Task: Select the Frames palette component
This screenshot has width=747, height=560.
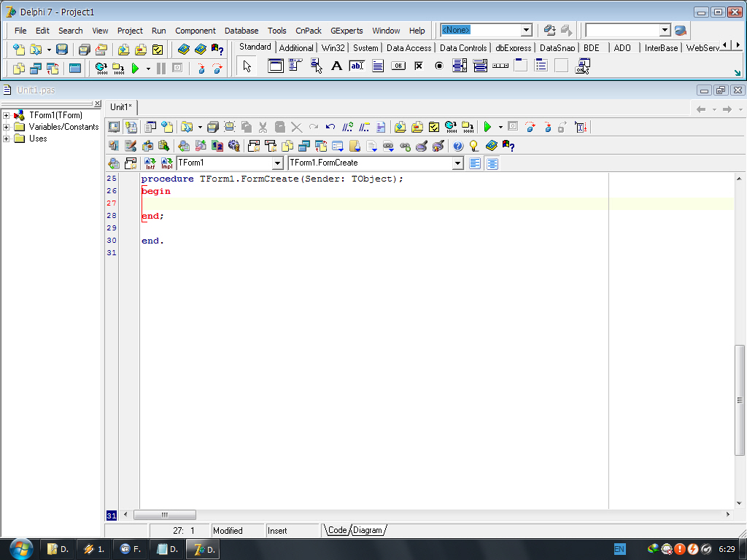Action: (x=275, y=66)
